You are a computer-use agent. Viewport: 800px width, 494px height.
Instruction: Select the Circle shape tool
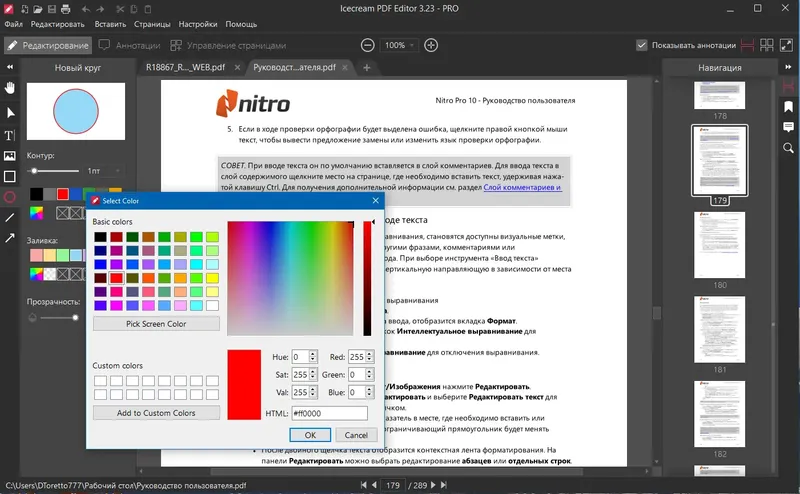coord(10,197)
